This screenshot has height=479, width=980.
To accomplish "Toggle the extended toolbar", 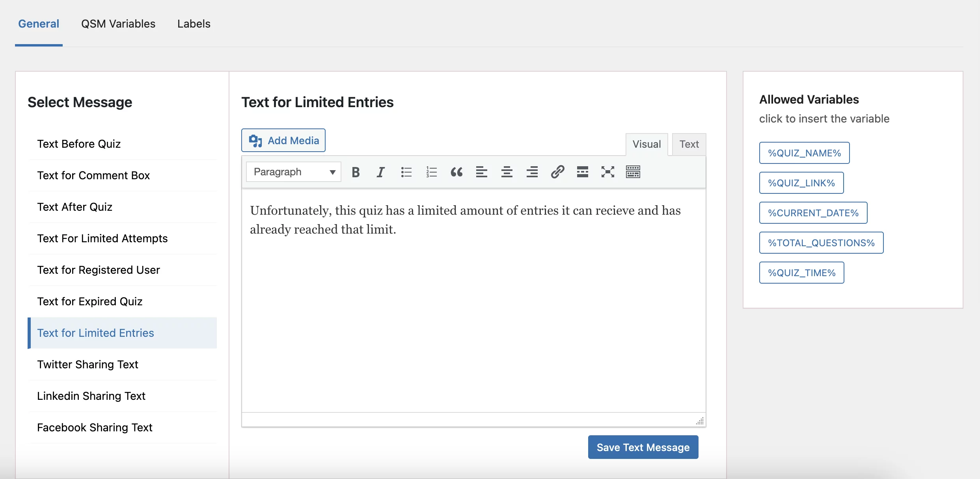I will click(633, 172).
